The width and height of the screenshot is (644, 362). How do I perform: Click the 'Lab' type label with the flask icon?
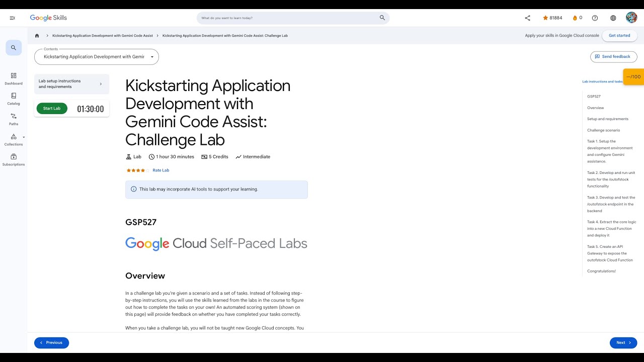coord(133,157)
